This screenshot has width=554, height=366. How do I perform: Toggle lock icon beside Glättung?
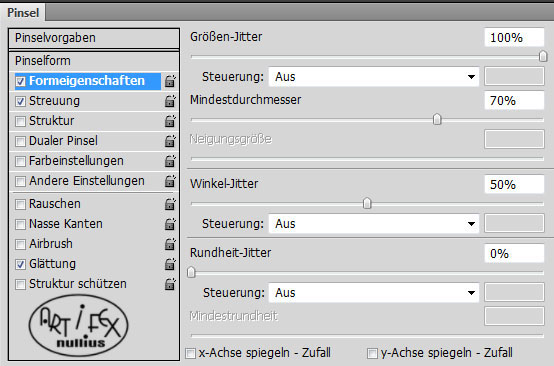[x=170, y=264]
